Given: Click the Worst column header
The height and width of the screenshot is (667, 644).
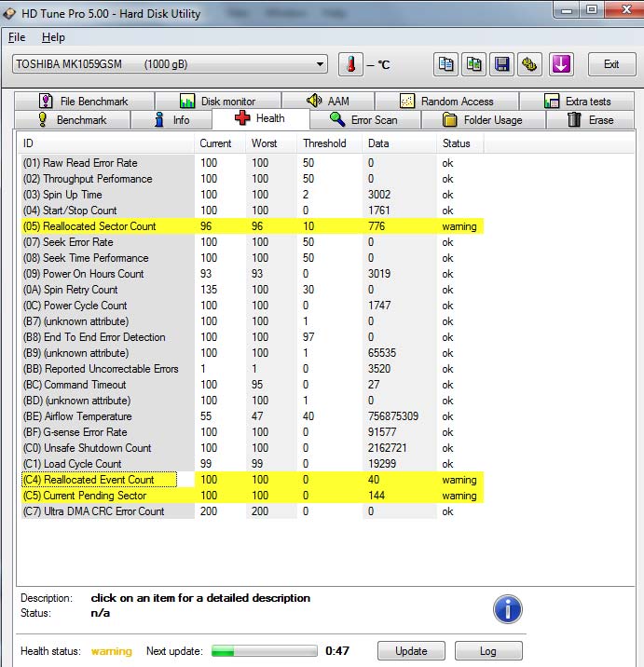Looking at the screenshot, I should 271,143.
